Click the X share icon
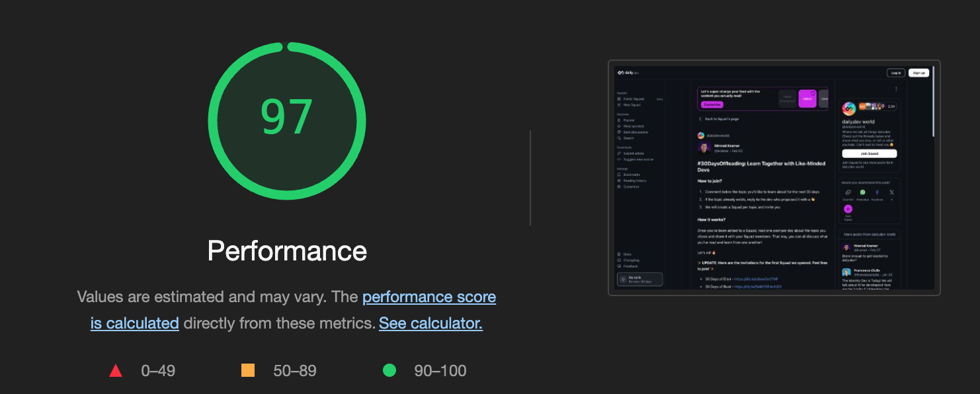Viewport: 980px width, 394px height. click(x=891, y=192)
